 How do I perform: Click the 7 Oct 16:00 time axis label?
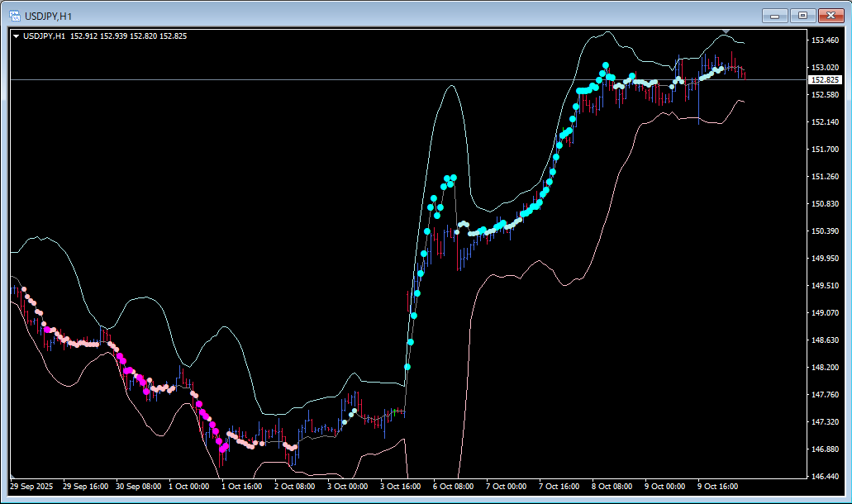559,487
